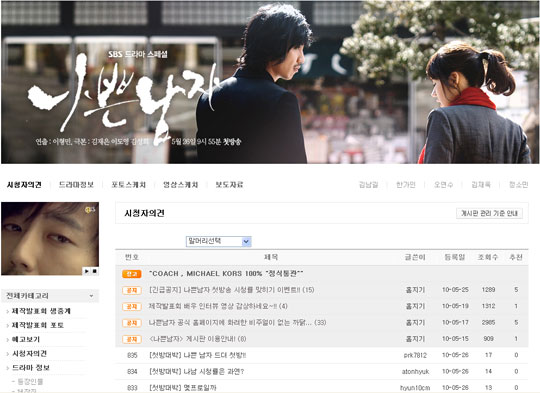Click the 나쁜남자 drama banner image

(x=270, y=82)
